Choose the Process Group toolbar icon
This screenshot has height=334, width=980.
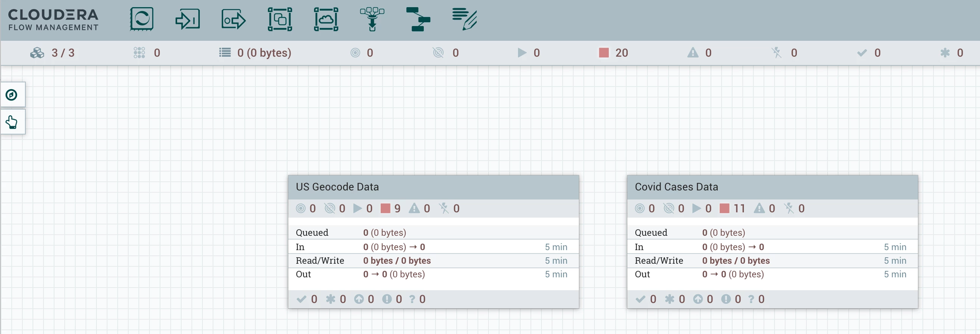280,19
